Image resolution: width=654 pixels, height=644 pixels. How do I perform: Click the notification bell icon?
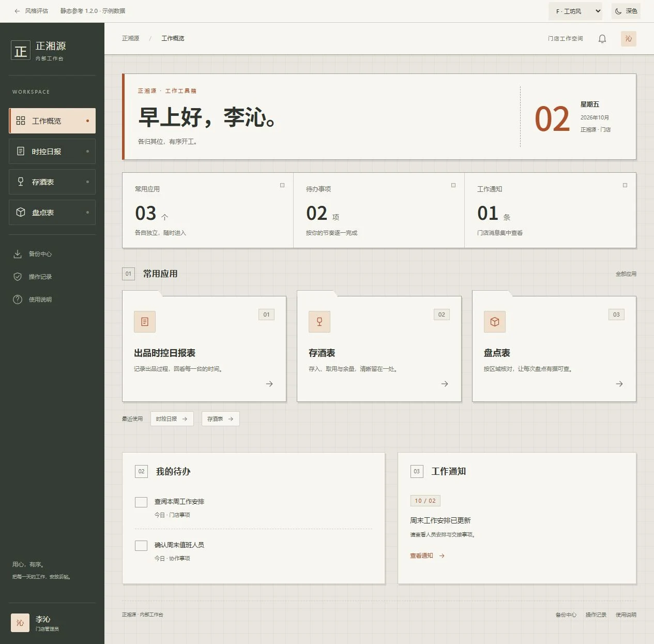pos(602,39)
